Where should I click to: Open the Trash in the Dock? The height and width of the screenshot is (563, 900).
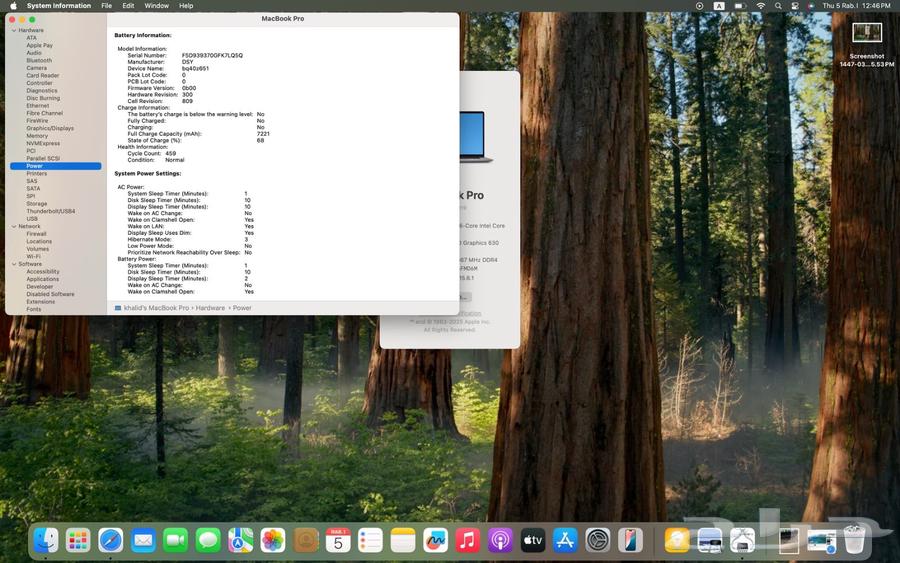[x=854, y=540]
